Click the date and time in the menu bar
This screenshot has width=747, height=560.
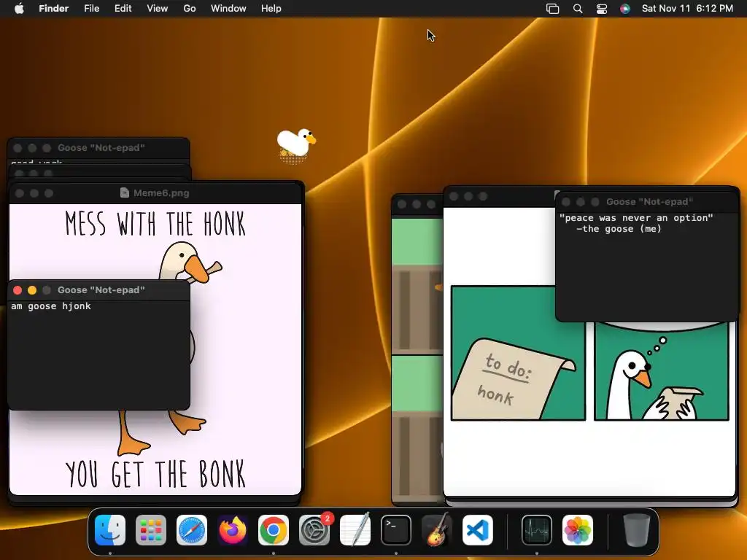coord(687,9)
